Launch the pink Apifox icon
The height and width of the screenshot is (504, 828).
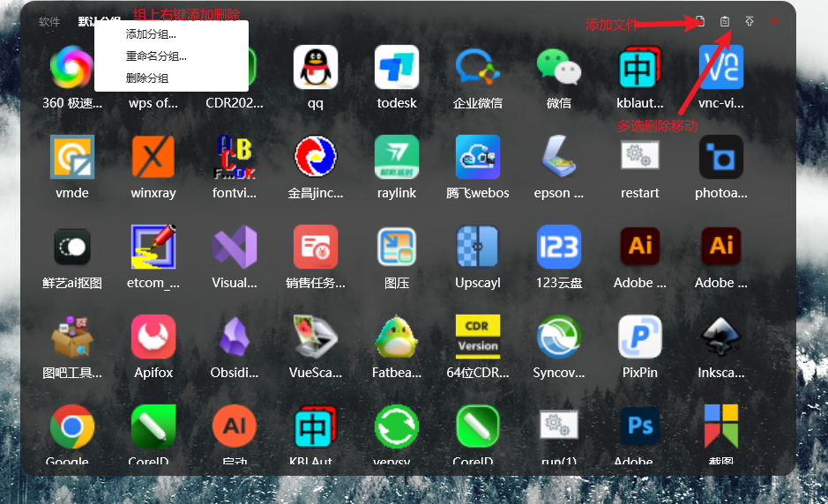pos(153,337)
